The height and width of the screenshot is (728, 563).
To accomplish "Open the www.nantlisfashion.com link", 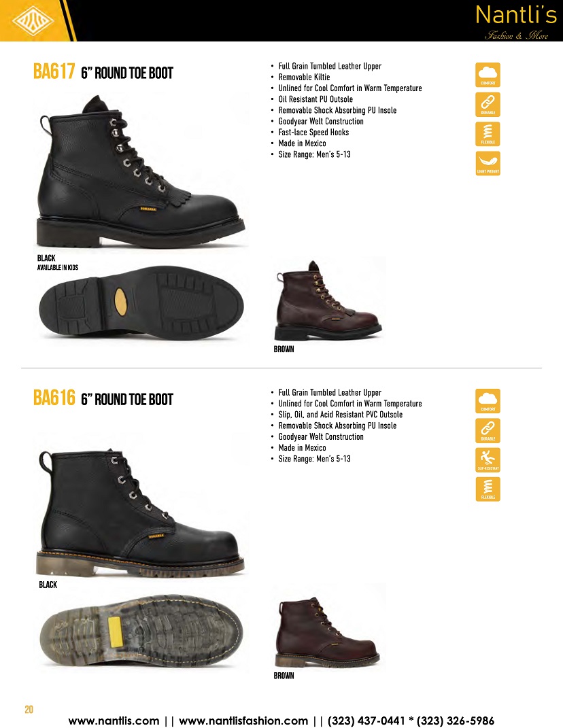I will [243, 721].
